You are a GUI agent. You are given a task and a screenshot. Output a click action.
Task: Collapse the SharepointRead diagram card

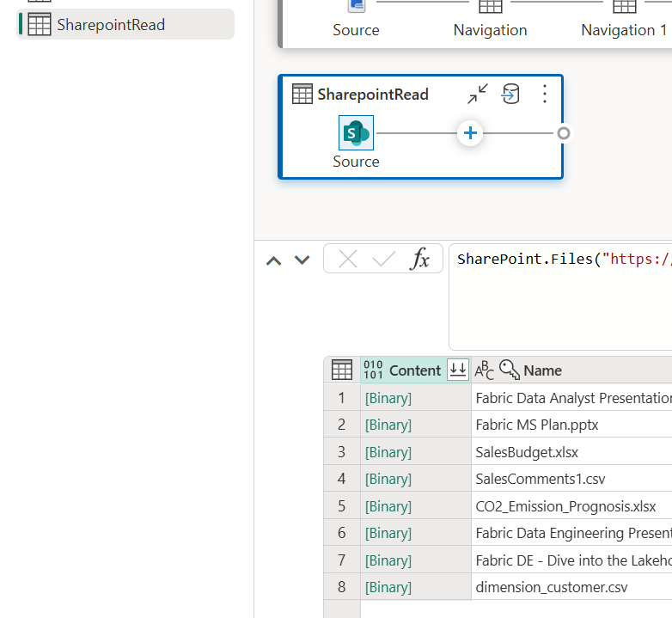pyautogui.click(x=478, y=94)
